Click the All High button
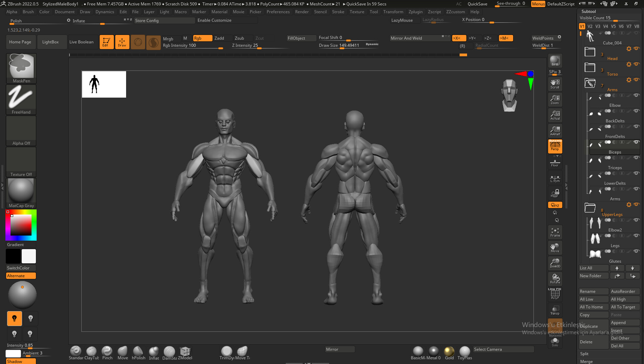The height and width of the screenshot is (364, 644). [x=625, y=299]
